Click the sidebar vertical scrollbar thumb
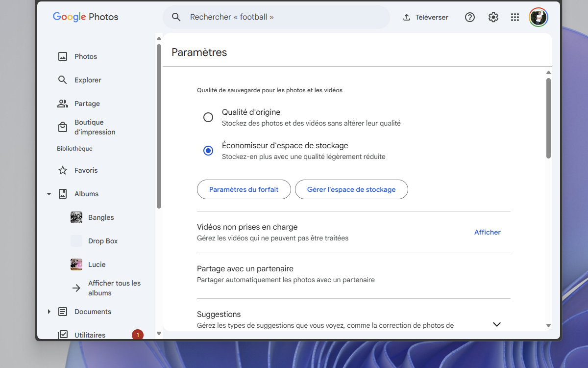This screenshot has width=588, height=368. pos(159,126)
